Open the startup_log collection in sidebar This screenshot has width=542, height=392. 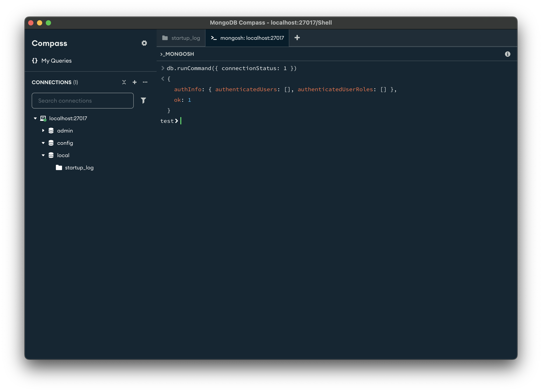[x=79, y=168]
